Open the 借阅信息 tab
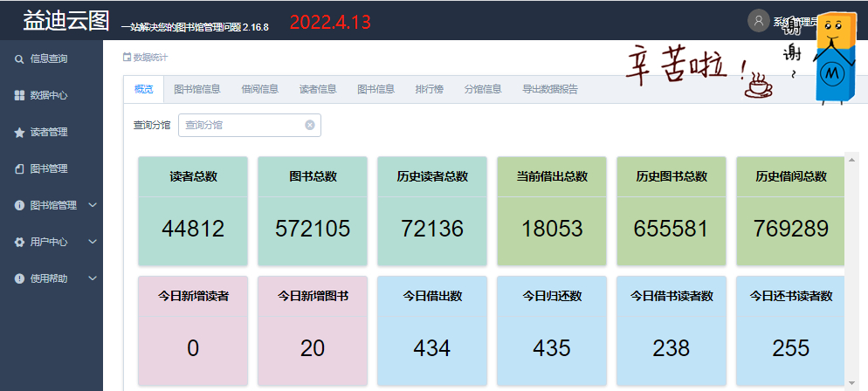This screenshot has height=391, width=868. 259,89
